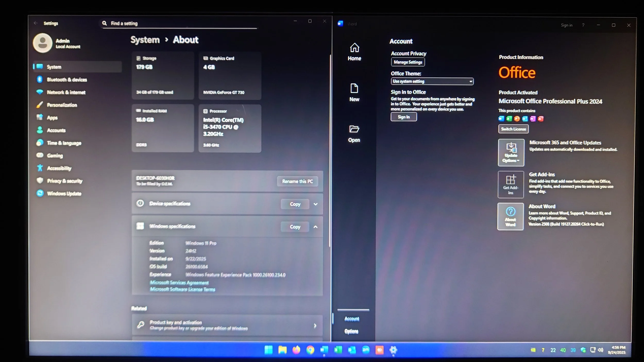Image resolution: width=644 pixels, height=362 pixels.
Task: Expand the Device specifications section
Action: pos(315,204)
